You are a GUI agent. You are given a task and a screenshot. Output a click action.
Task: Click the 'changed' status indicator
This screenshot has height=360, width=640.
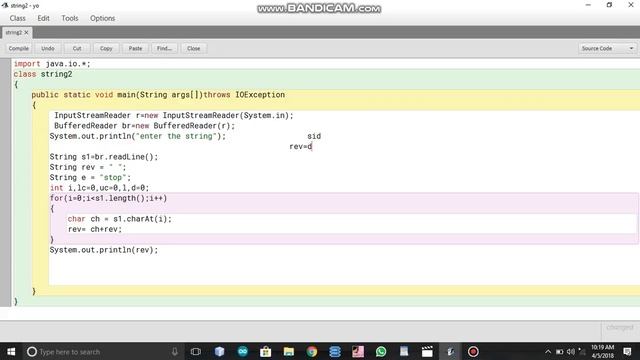tap(620, 327)
